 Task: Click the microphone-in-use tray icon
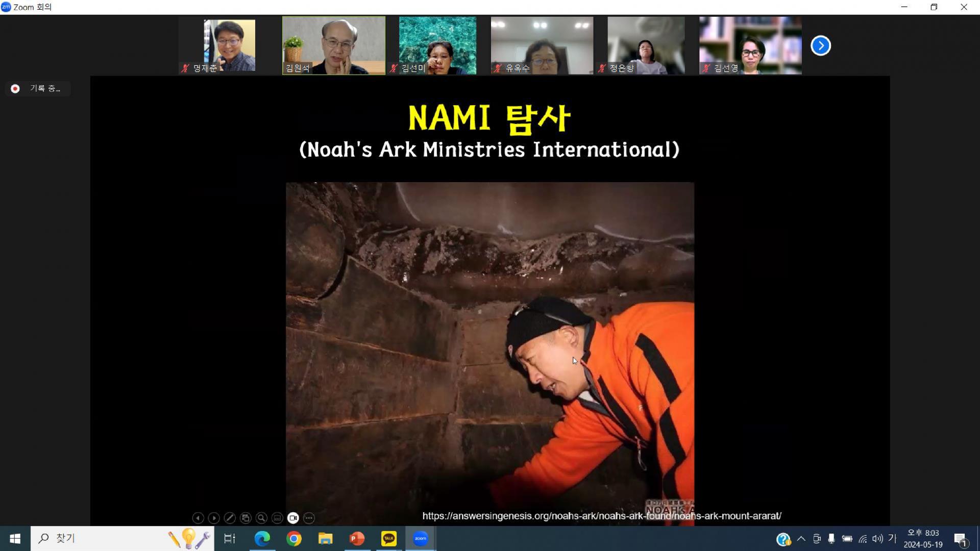[x=831, y=538]
